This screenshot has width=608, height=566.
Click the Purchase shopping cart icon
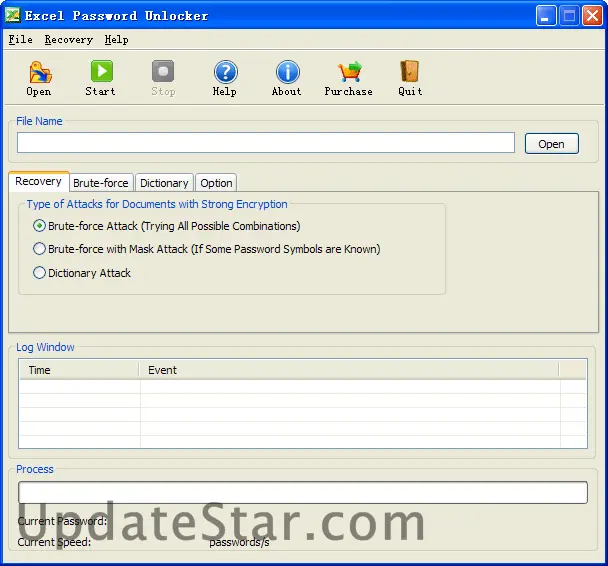coord(350,72)
